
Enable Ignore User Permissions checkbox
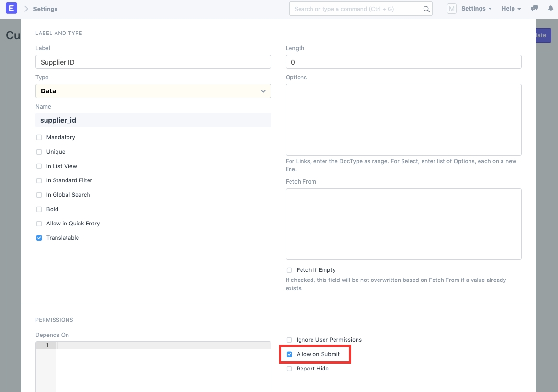[x=289, y=340]
